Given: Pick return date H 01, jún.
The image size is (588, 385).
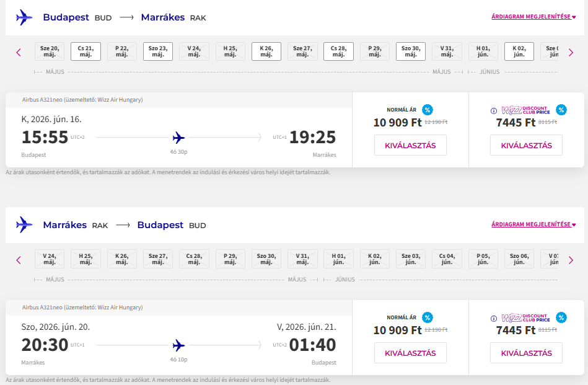Looking at the screenshot, I should 338,259.
